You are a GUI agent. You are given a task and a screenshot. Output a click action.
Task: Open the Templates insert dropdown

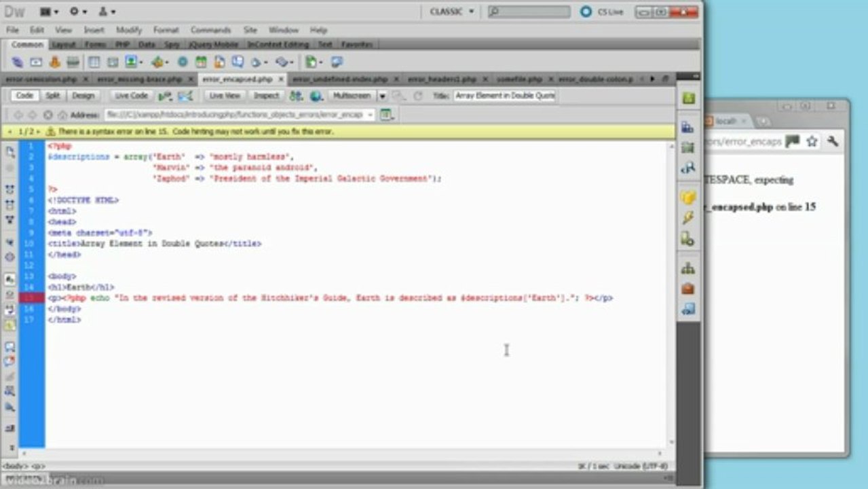[314, 62]
